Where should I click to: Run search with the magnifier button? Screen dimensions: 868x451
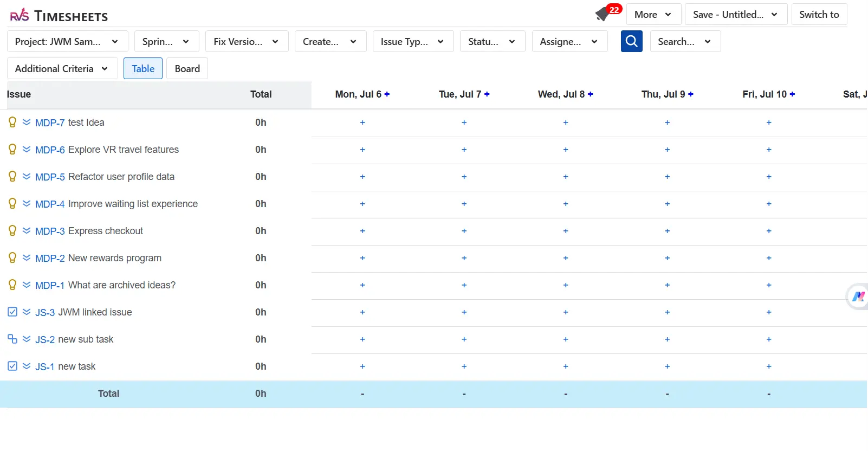[x=631, y=41]
